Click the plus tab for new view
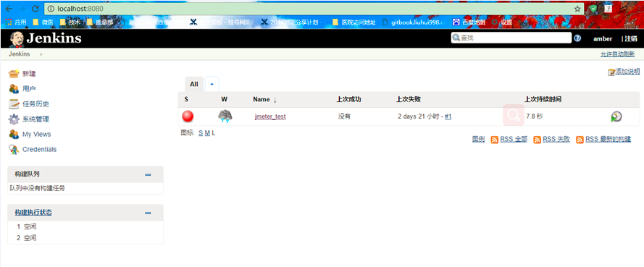This screenshot has width=644, height=267. [212, 84]
